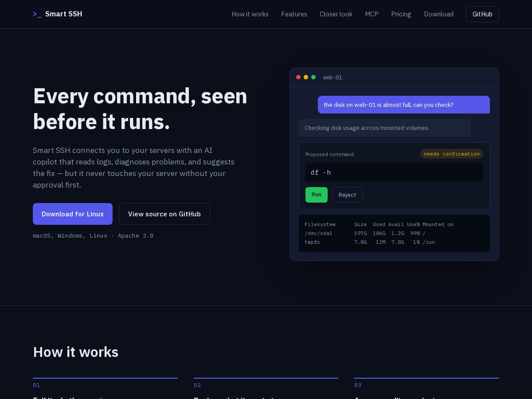Click the Proposed command label

[329, 154]
